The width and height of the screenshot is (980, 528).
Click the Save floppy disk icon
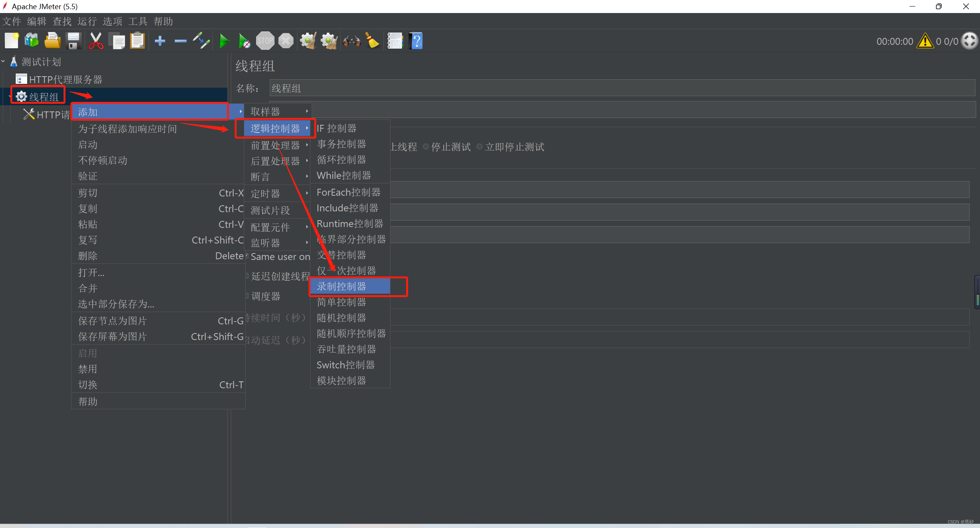pos(73,41)
